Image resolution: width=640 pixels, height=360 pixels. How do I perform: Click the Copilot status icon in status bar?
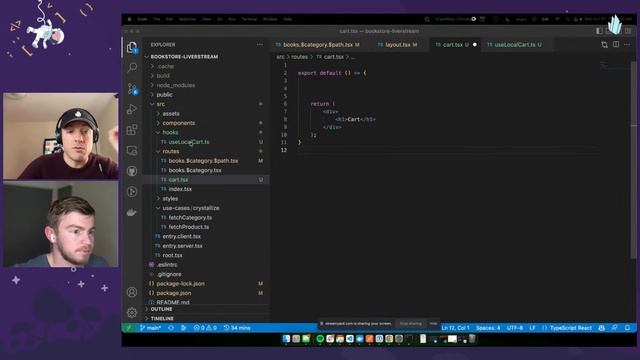click(601, 328)
